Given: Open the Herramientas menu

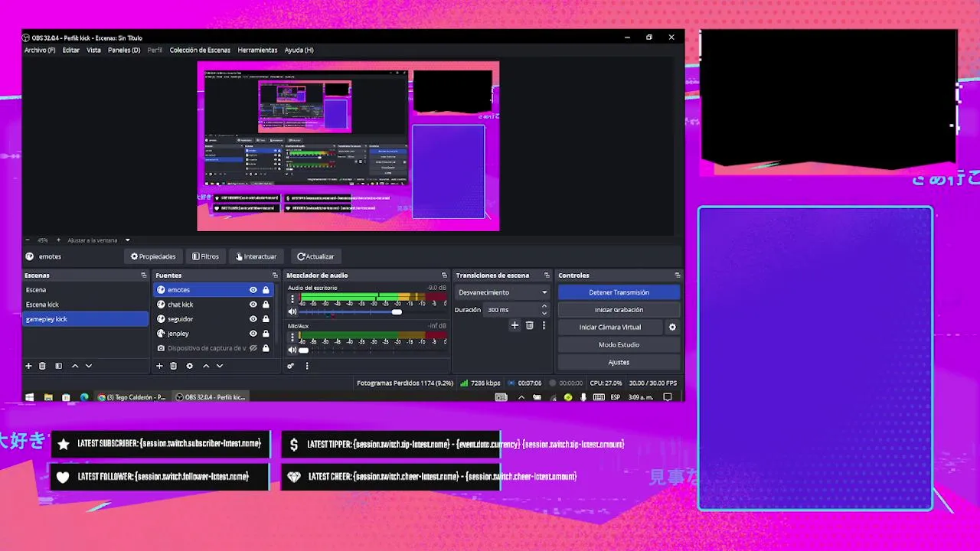Looking at the screenshot, I should 257,50.
